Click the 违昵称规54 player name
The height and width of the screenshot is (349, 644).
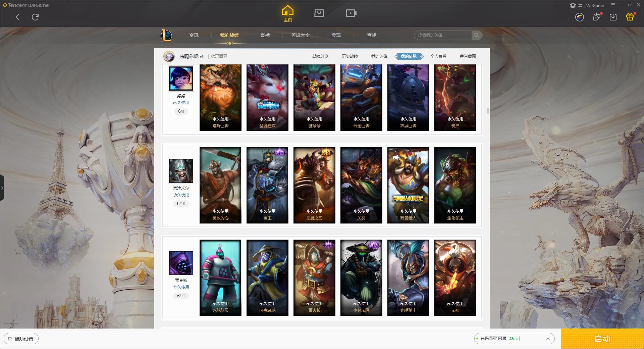pos(191,56)
